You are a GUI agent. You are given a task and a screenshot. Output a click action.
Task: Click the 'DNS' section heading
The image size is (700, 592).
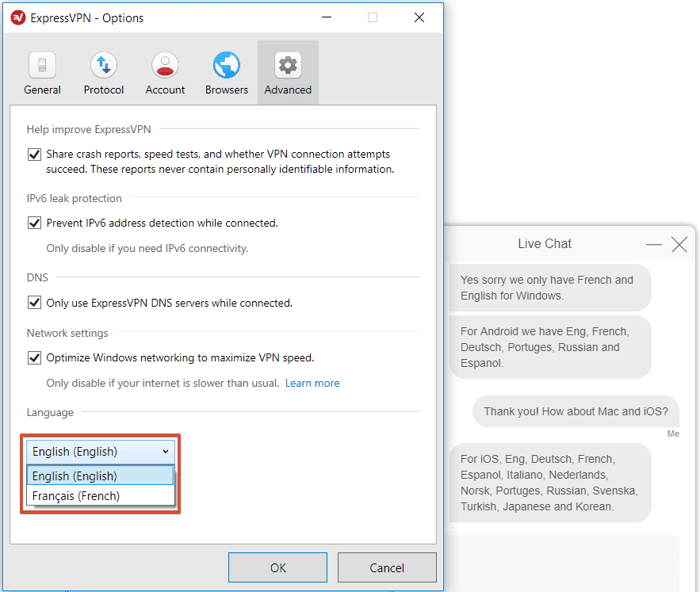pos(37,277)
